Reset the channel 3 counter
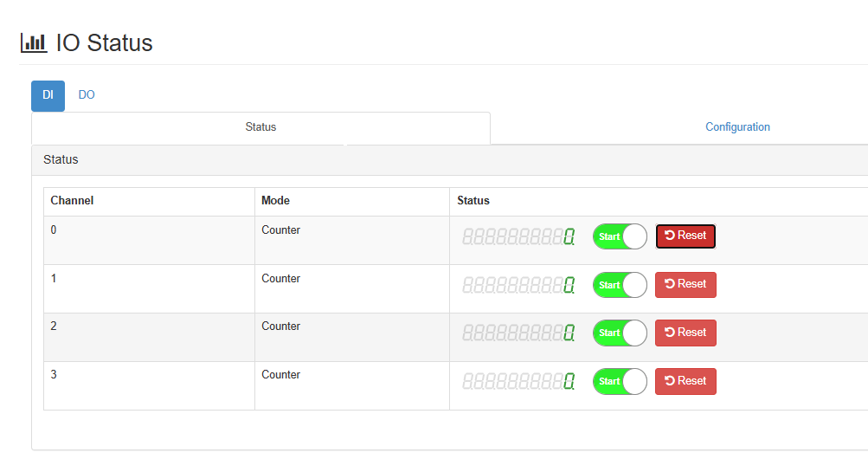The image size is (868, 472). (x=685, y=381)
